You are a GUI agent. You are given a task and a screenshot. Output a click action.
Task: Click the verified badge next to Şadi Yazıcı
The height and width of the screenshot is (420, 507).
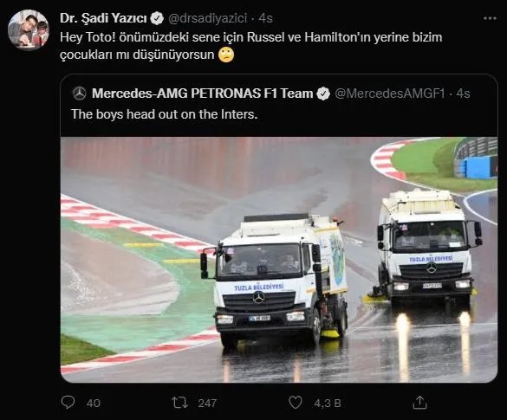[x=157, y=18]
